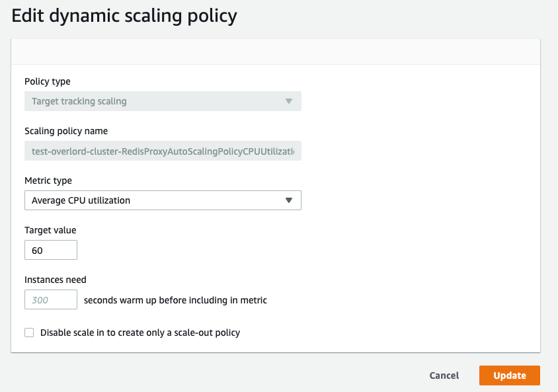Screen dimensions: 558x392
Task: Click the Instances need label
Action: 55,280
